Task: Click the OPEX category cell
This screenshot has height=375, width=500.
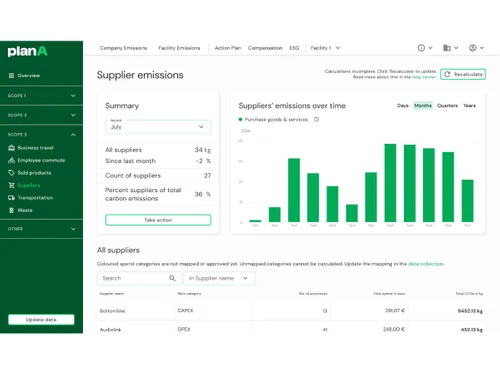Action: (184, 329)
